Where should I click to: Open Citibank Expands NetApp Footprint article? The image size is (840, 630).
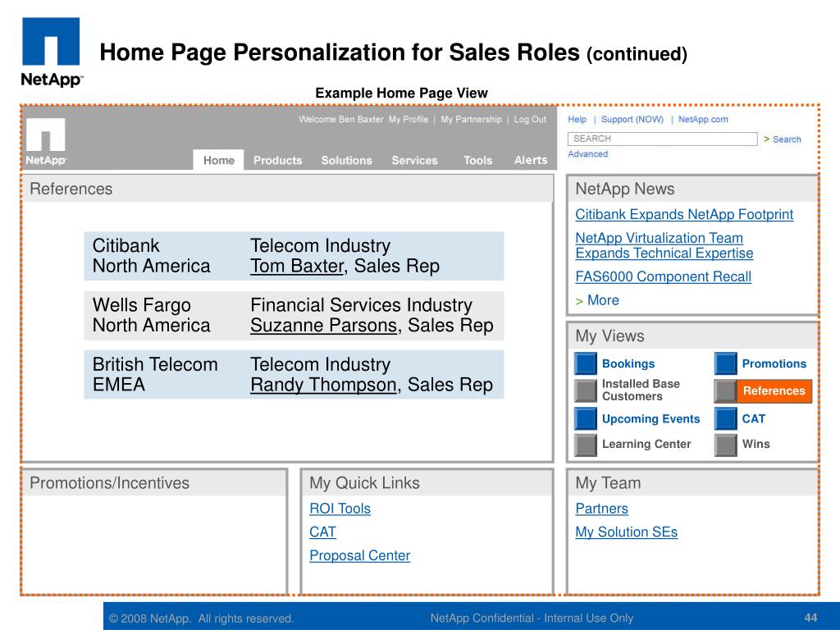point(684,214)
